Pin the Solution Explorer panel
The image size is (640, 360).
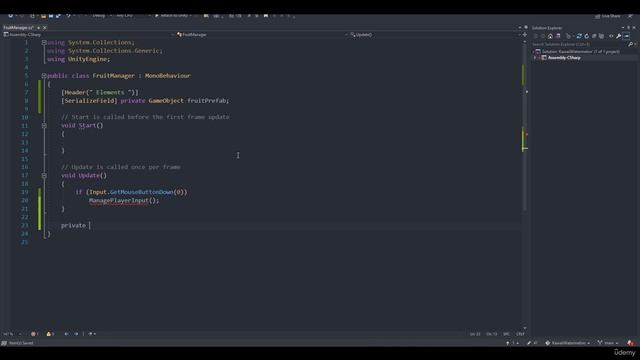pos(628,28)
